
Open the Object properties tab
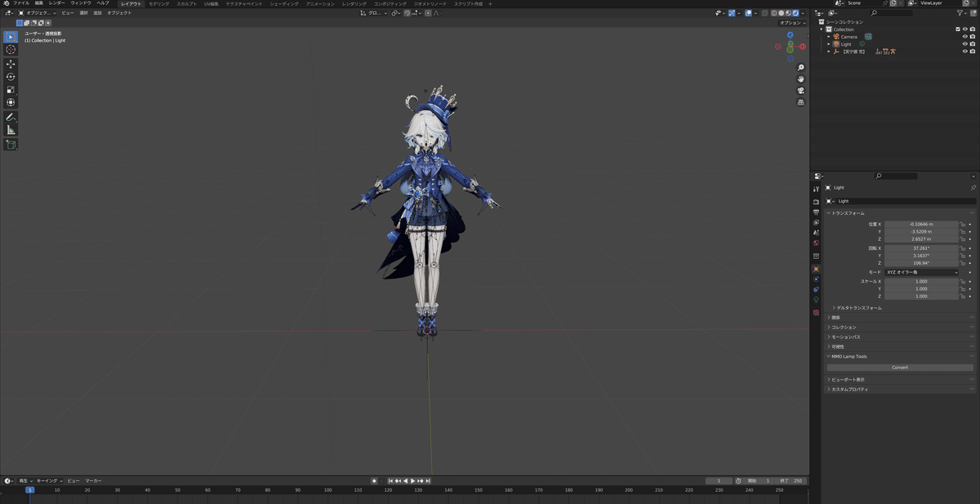tap(816, 269)
